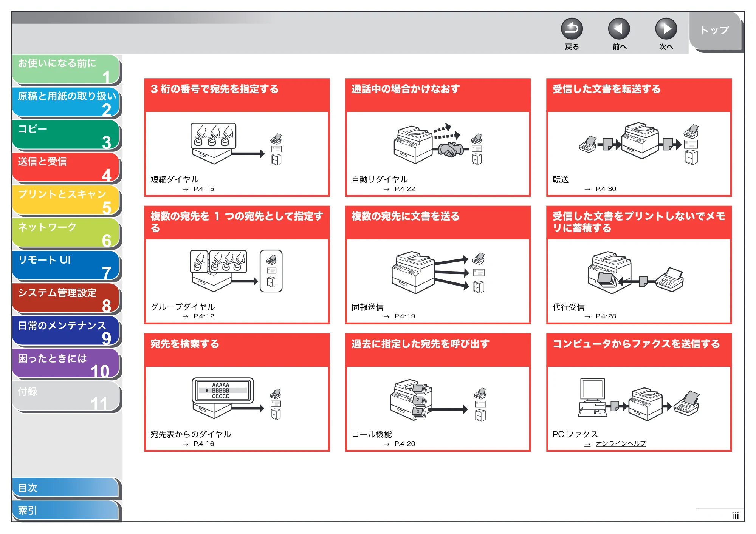Follow the P.4-19 page link

click(x=405, y=316)
